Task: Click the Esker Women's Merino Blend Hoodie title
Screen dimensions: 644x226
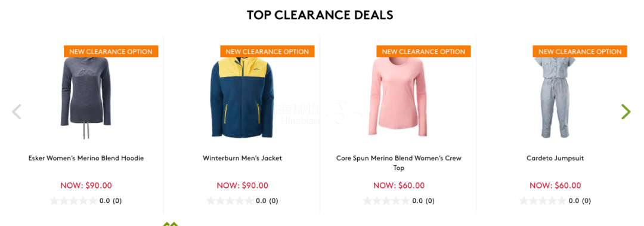Action: [86, 158]
